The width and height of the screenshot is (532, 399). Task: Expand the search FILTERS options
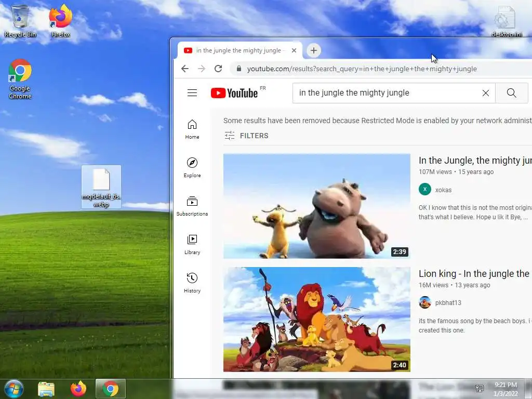tap(247, 136)
